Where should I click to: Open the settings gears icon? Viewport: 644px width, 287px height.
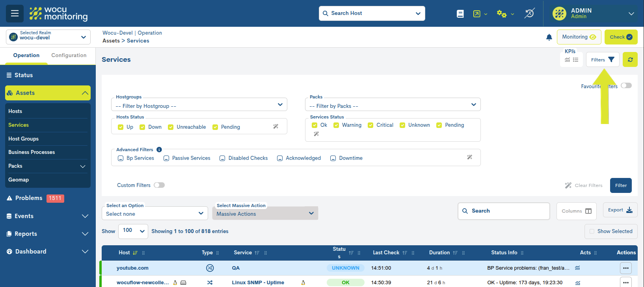[501, 14]
